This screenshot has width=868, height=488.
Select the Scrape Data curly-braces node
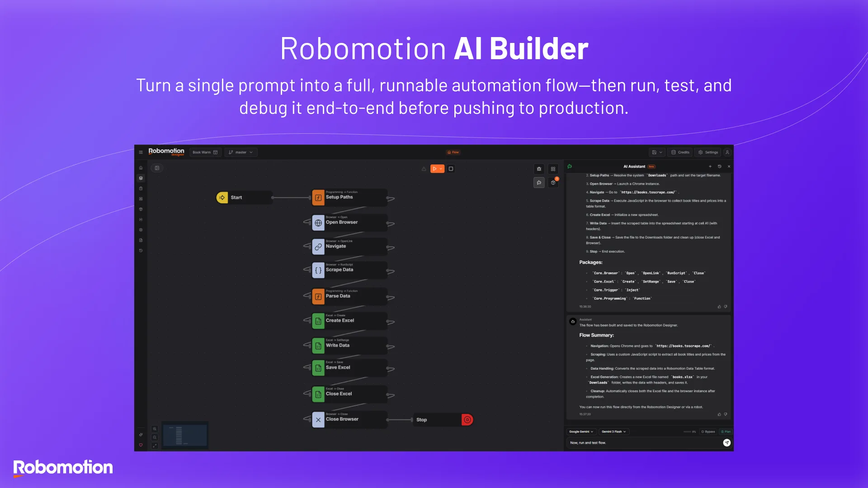click(x=349, y=270)
